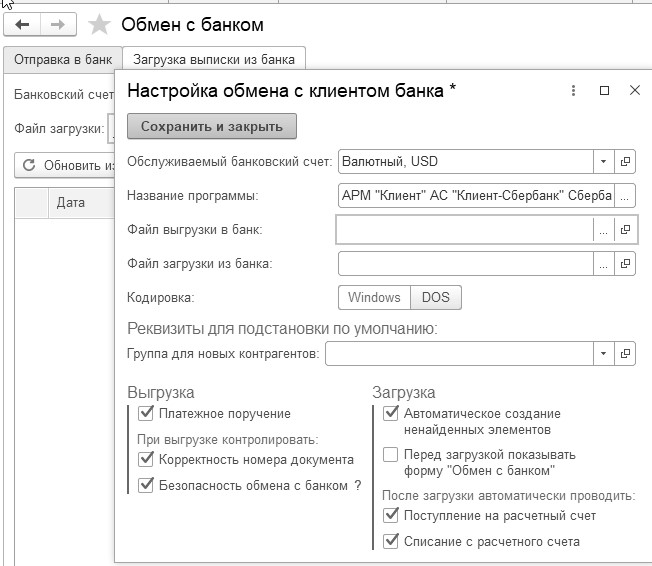The height and width of the screenshot is (566, 652).
Task: Click the back navigation arrow
Action: (x=23, y=24)
